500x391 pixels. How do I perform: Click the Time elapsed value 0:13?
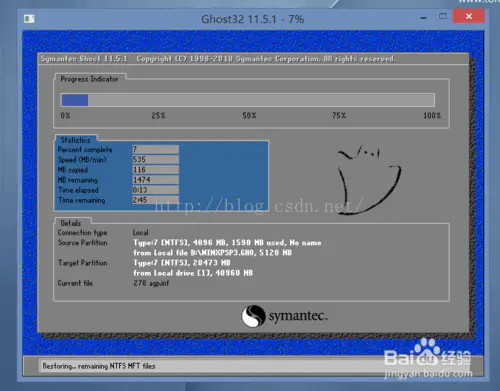pos(155,190)
